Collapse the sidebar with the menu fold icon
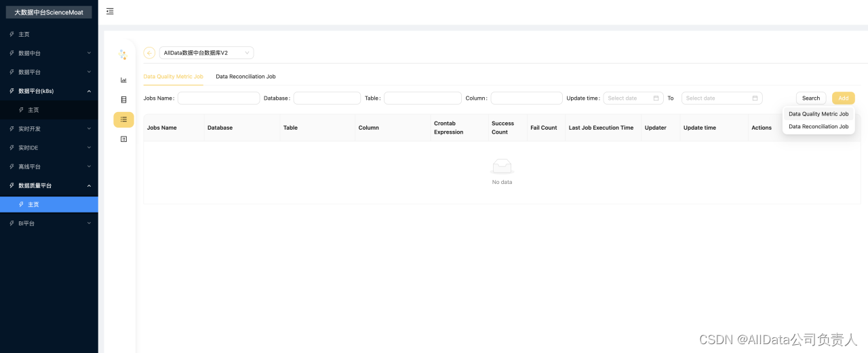Image resolution: width=868 pixels, height=353 pixels. (110, 11)
